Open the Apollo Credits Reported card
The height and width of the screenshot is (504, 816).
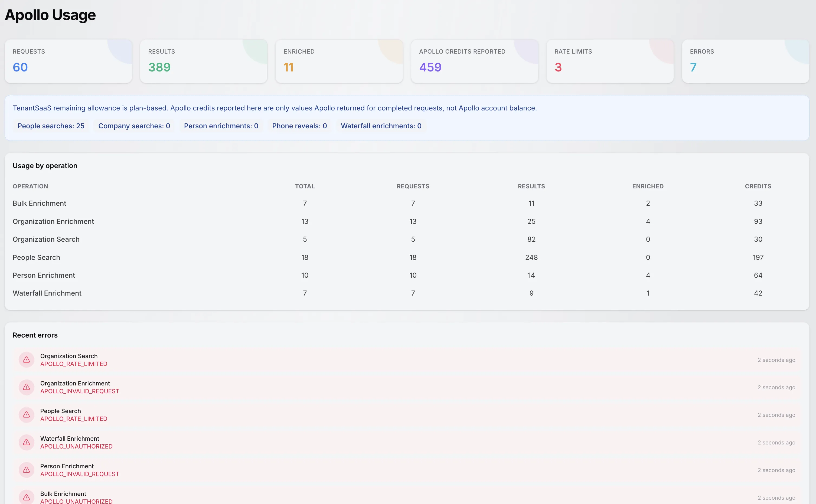[475, 61]
